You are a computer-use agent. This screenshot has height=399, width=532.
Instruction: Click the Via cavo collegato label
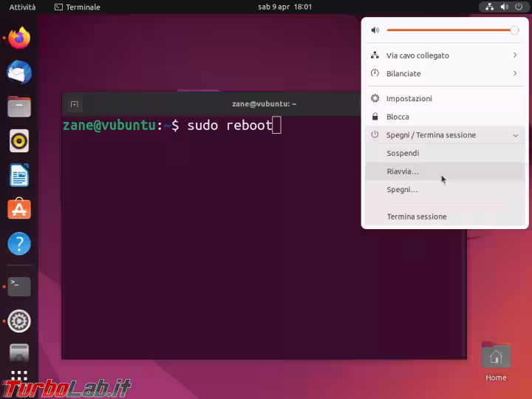(x=417, y=55)
